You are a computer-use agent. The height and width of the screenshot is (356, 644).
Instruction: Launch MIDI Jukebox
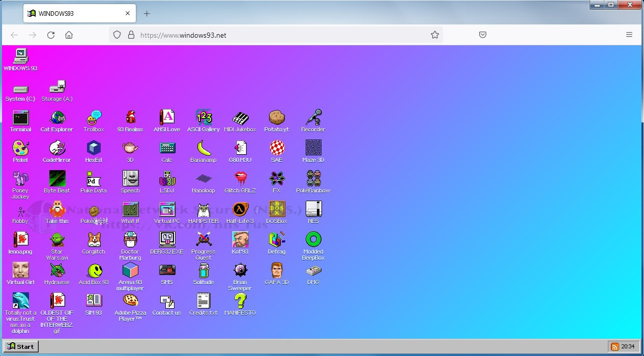coord(240,118)
